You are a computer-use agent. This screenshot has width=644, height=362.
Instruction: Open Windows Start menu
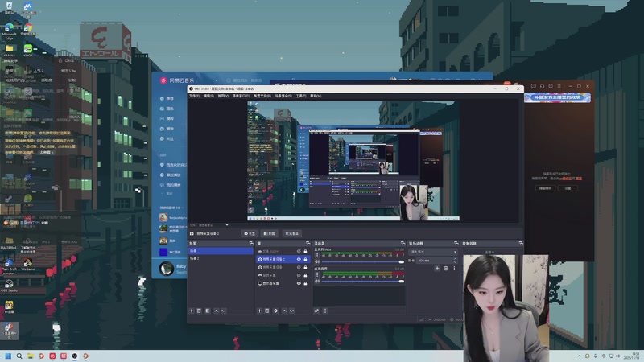pos(8,356)
